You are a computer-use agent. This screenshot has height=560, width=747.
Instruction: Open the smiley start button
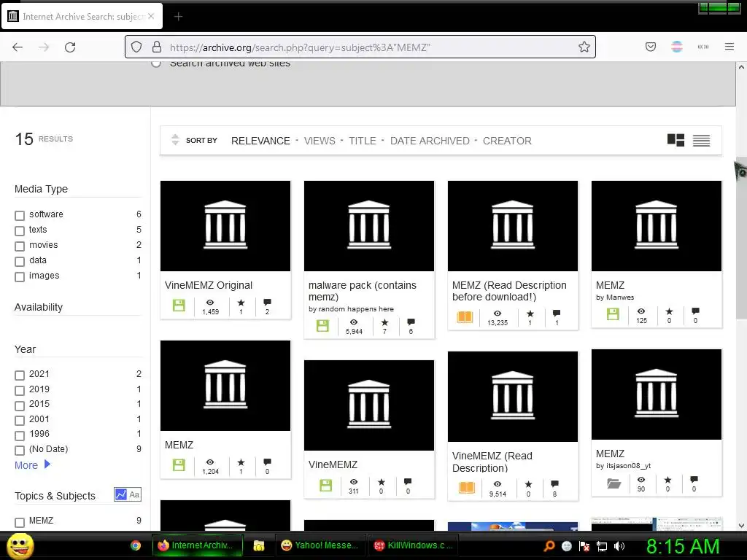click(20, 545)
